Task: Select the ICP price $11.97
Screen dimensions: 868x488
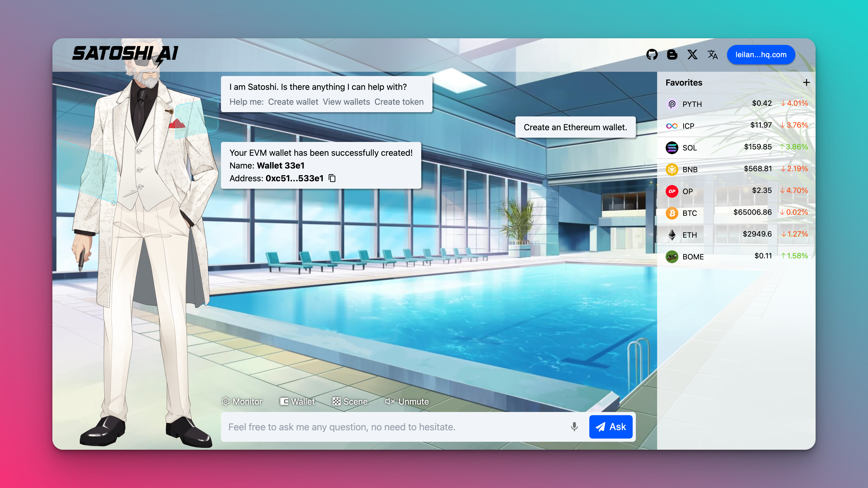Action: 761,125
